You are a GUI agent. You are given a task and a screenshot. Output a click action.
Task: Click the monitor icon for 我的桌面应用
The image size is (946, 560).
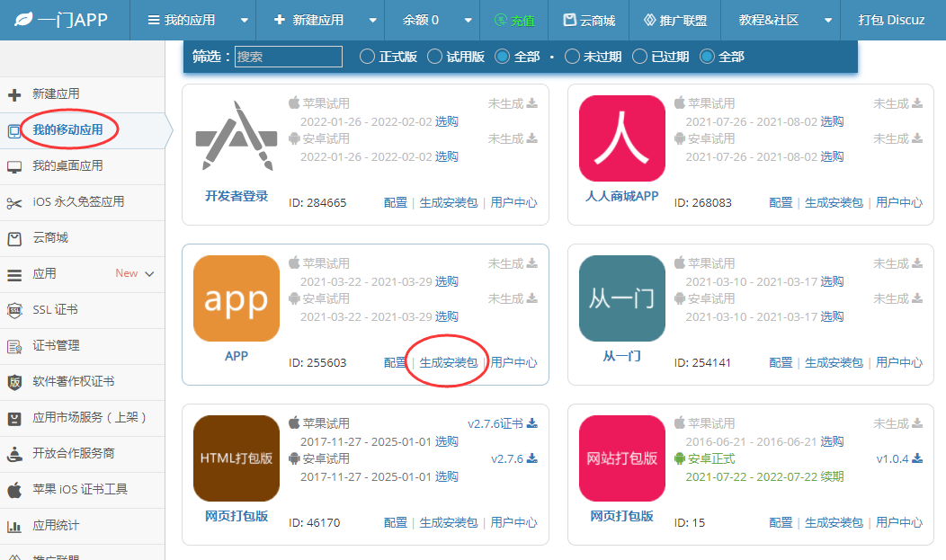13,167
